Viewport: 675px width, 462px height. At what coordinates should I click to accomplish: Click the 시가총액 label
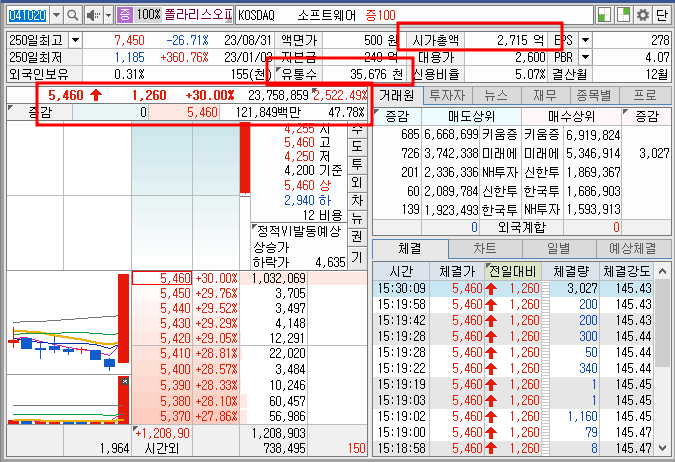(x=436, y=40)
